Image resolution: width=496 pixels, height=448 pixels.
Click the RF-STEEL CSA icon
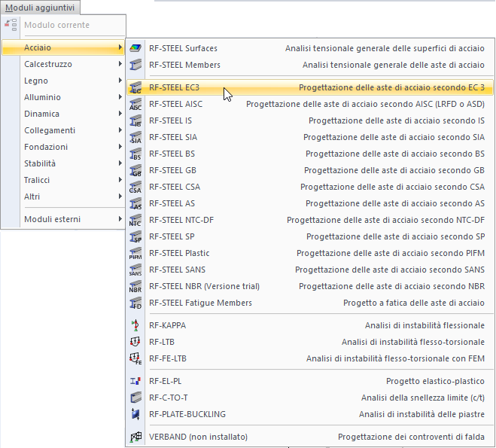[x=135, y=187]
